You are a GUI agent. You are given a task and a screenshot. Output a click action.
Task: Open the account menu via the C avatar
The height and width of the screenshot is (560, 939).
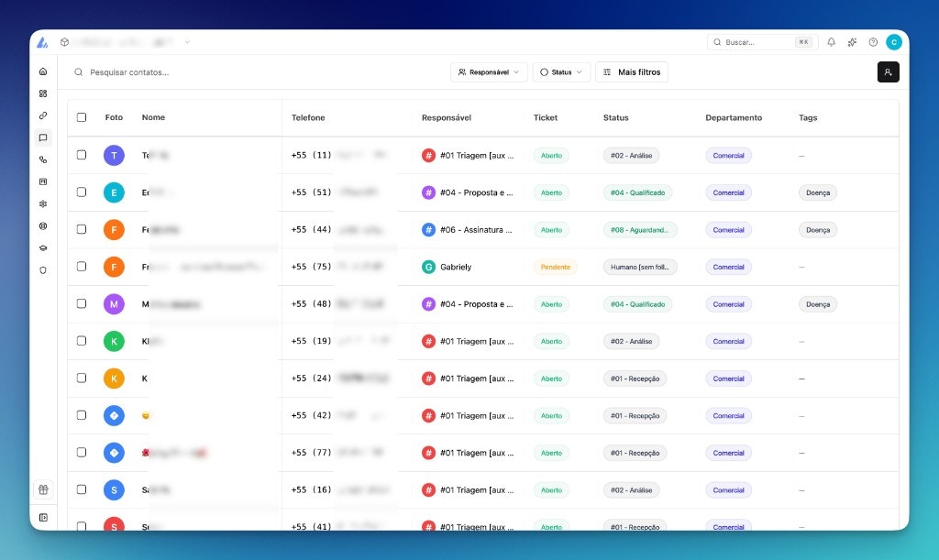tap(894, 41)
